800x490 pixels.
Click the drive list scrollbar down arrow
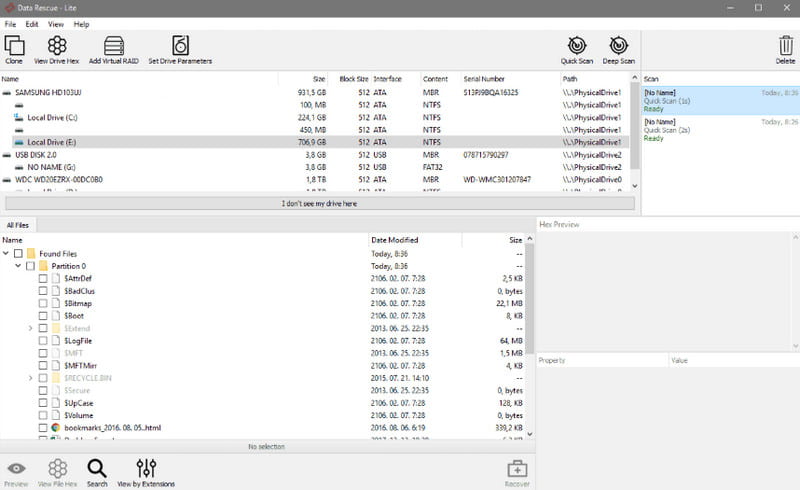pos(635,186)
